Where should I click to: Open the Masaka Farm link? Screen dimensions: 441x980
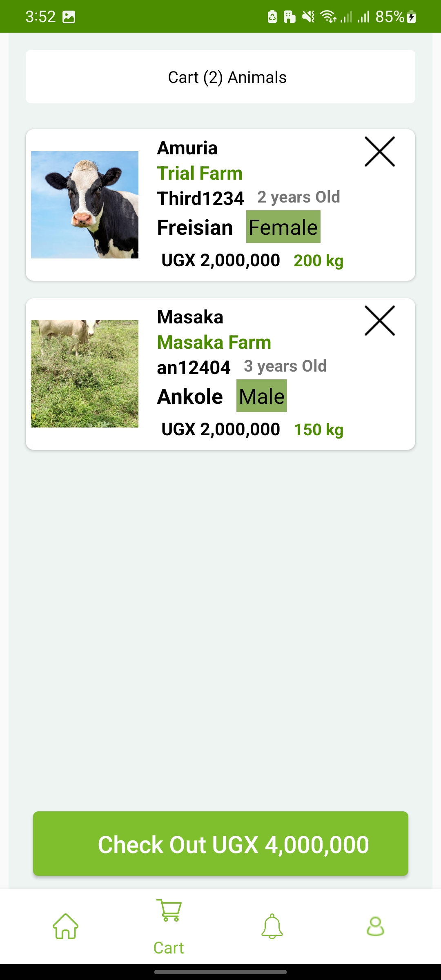(x=214, y=342)
